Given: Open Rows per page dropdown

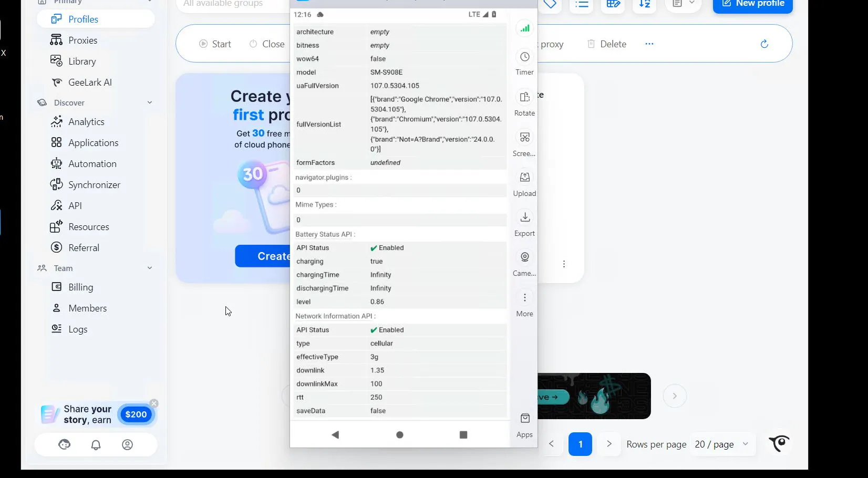Looking at the screenshot, I should pos(722,444).
